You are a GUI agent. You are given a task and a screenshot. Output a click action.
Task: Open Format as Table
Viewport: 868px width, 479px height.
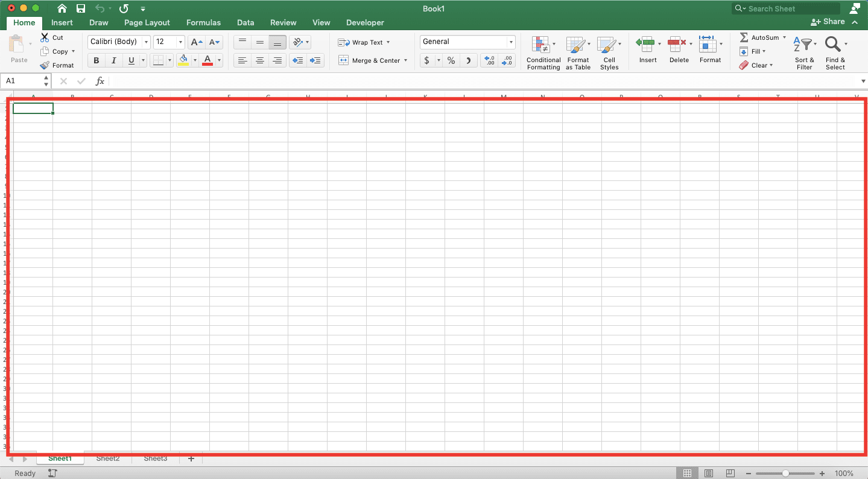pos(578,53)
